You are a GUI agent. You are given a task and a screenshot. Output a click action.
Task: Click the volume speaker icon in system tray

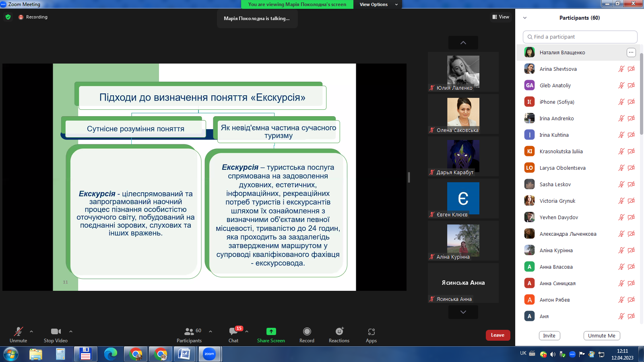pos(553,354)
